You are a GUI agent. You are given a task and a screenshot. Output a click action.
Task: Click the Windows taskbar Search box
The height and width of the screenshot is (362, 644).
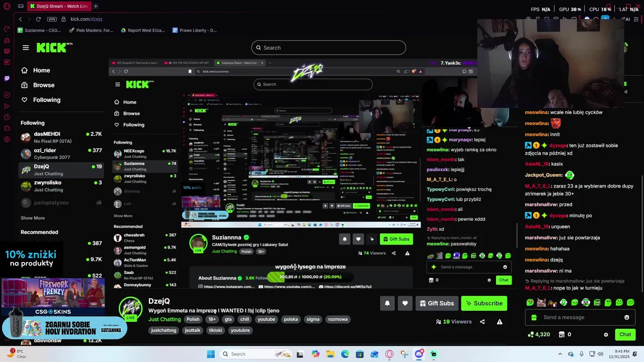pos(256,354)
